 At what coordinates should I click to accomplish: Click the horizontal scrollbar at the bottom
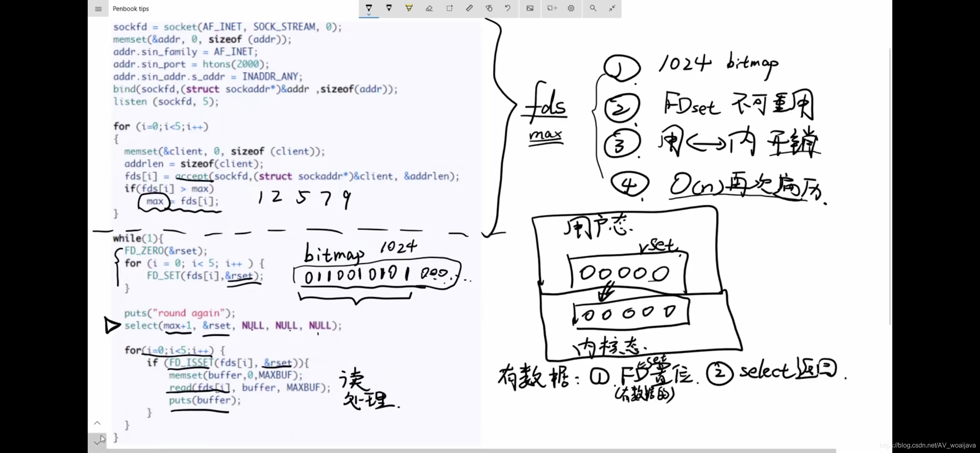coord(471,451)
